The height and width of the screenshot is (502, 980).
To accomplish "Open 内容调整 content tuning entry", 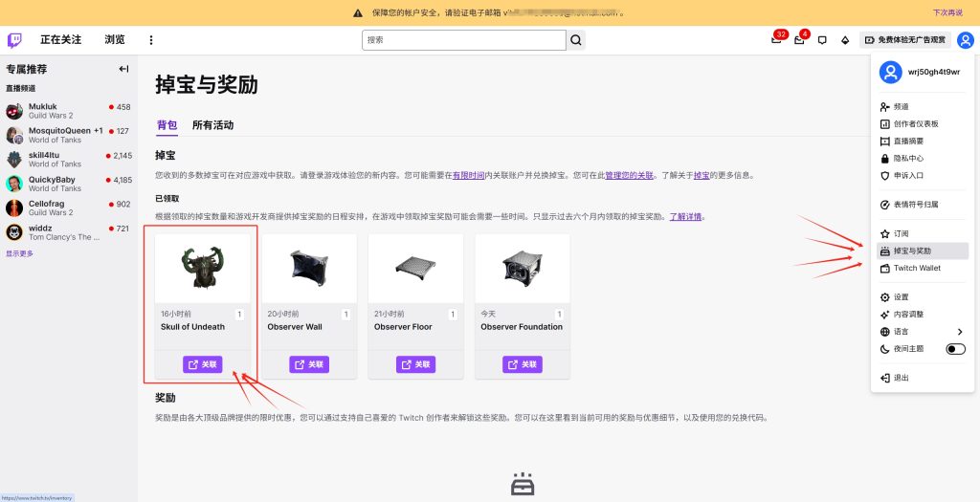I will pyautogui.click(x=924, y=315).
